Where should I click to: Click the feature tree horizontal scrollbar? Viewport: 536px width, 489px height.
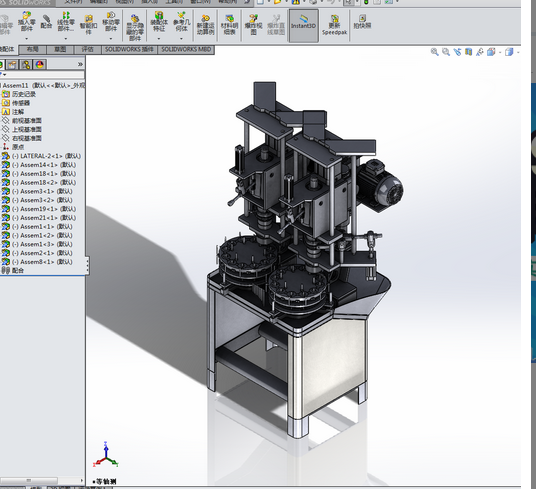click(28, 480)
